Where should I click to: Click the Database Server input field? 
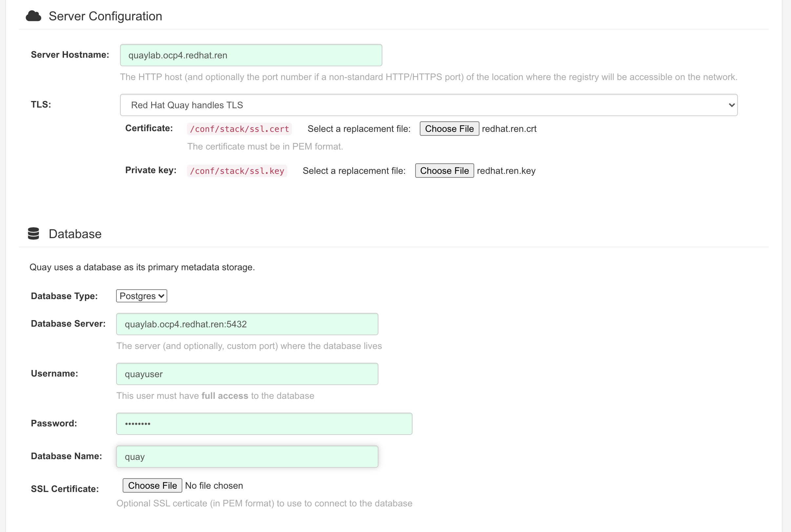click(247, 324)
